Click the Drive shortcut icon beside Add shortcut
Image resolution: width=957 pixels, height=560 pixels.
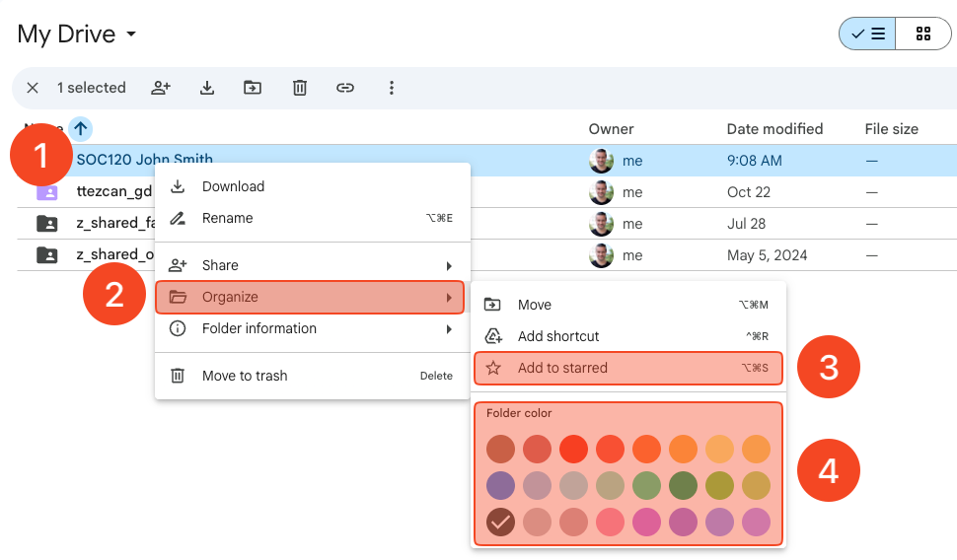pyautogui.click(x=493, y=336)
